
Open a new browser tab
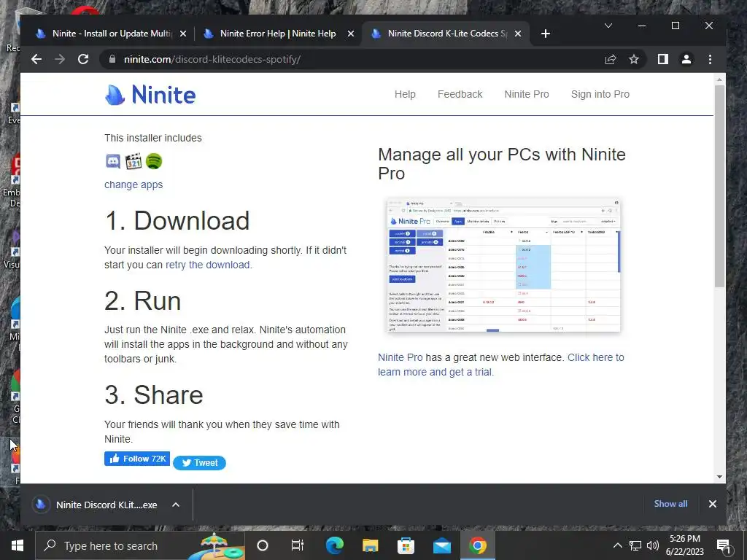coord(546,34)
